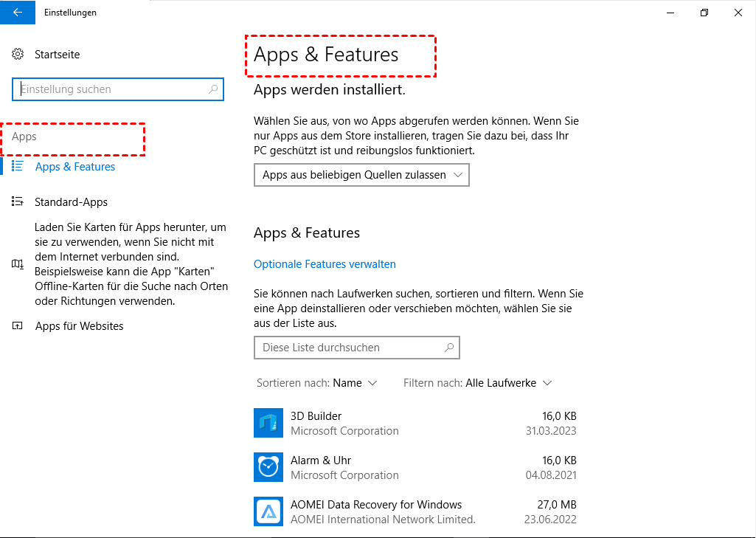Click the magnifier in Diese Liste durchsuchen
The image size is (756, 538).
448,348
